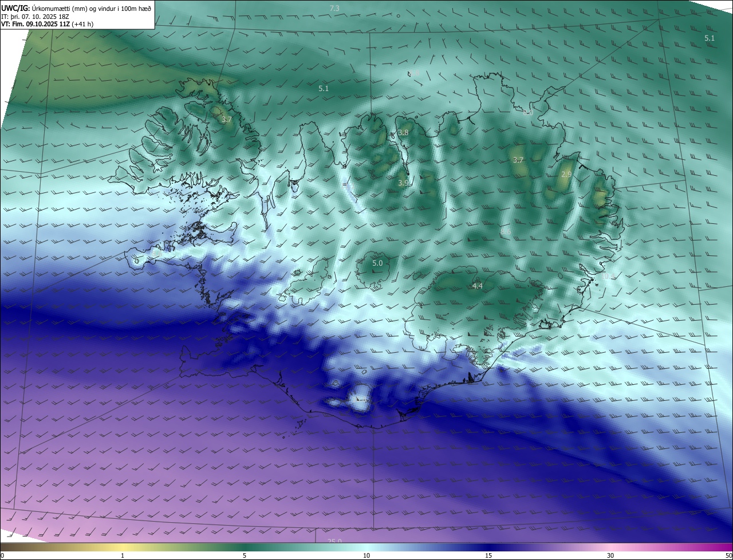This screenshot has height=560, width=733.
Task: Click the 1 tick label on colour scale
Action: 123,555
